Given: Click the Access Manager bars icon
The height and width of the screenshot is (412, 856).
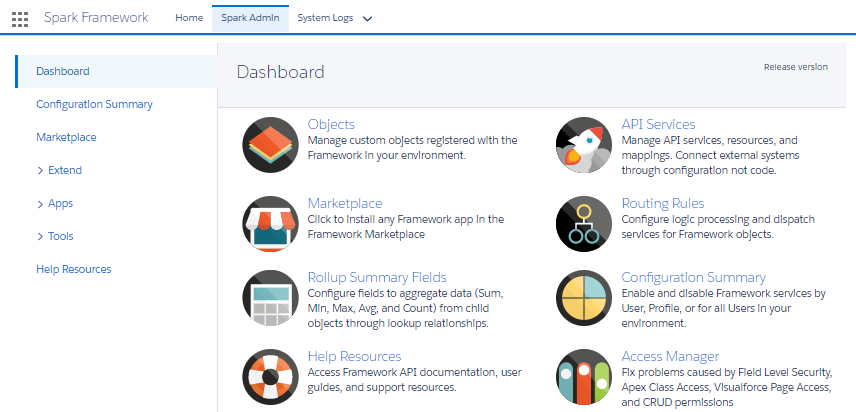Looking at the screenshot, I should 584,377.
